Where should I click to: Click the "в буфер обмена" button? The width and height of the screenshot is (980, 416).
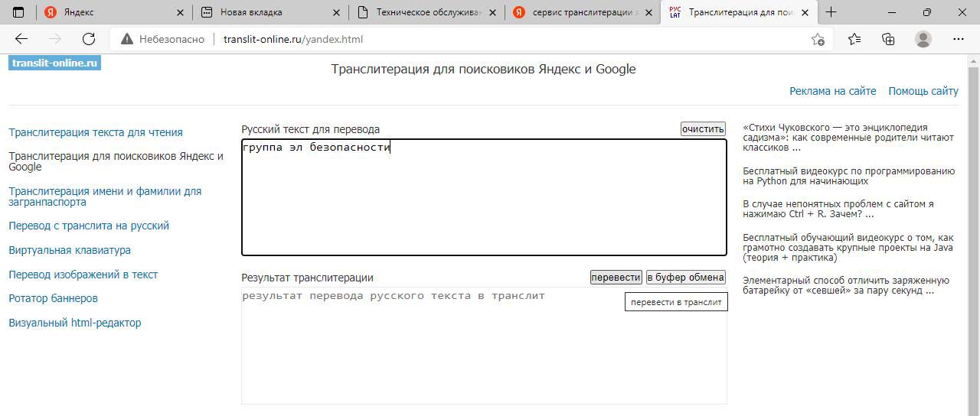(x=685, y=277)
